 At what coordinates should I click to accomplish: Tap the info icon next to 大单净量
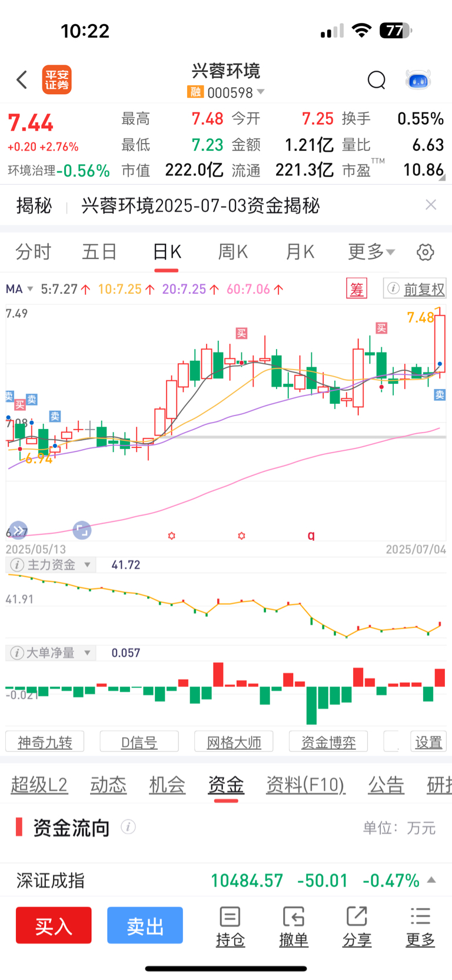[x=17, y=653]
